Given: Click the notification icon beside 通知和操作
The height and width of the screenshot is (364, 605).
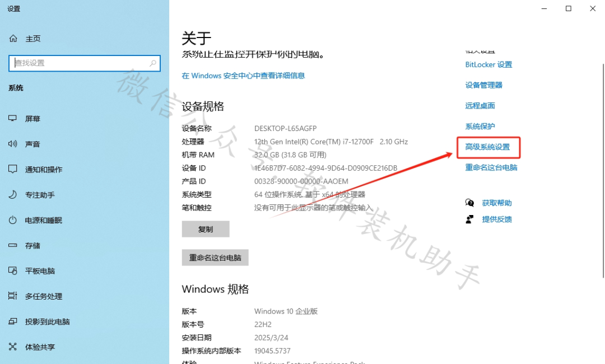Looking at the screenshot, I should pyautogui.click(x=13, y=169).
